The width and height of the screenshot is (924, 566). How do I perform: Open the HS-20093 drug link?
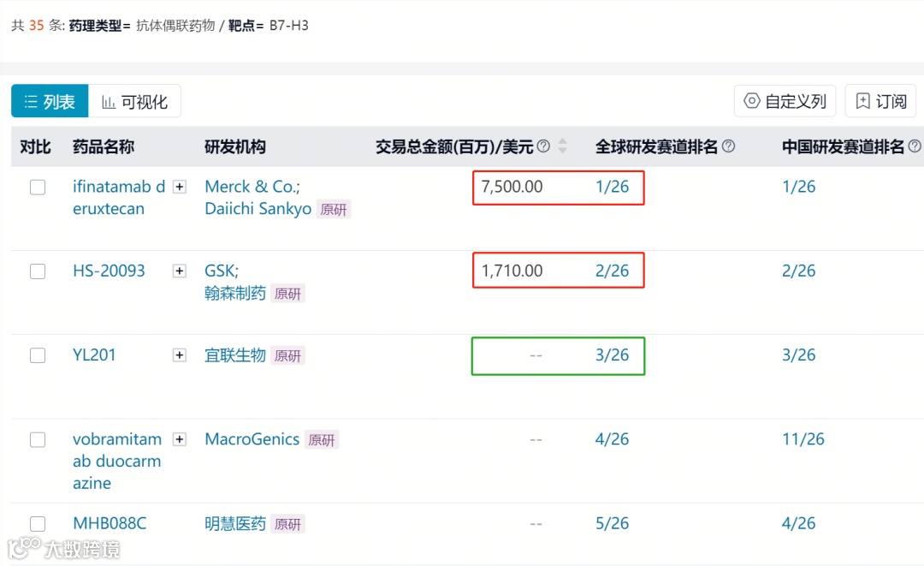[x=109, y=271]
